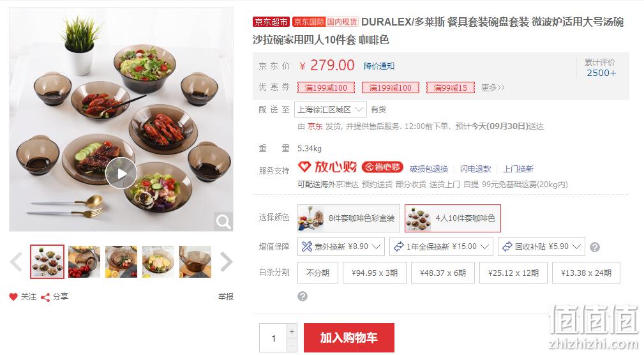The image size is (644, 355).
Task: Claim the 满99减15 coupon
Action: tap(451, 87)
